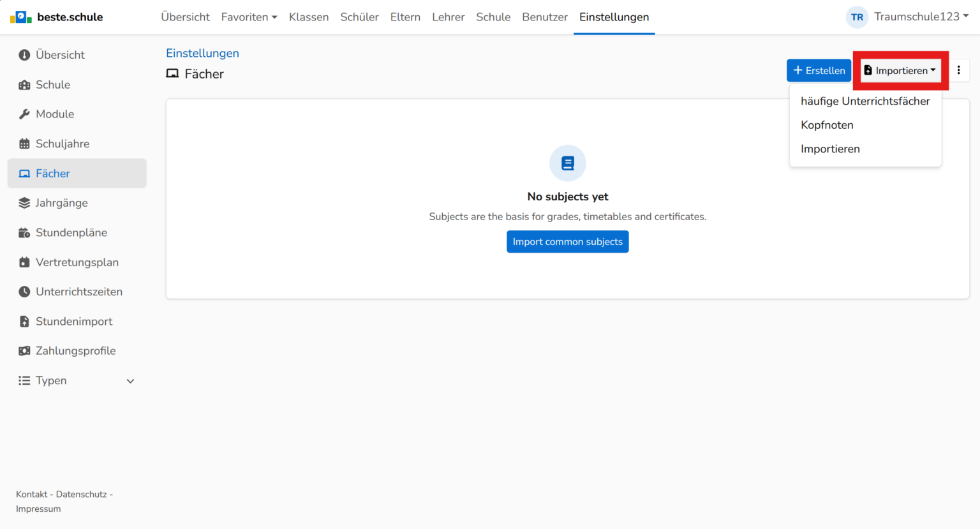Image resolution: width=980 pixels, height=529 pixels.
Task: Click the Stundenimport file icon
Action: click(24, 322)
